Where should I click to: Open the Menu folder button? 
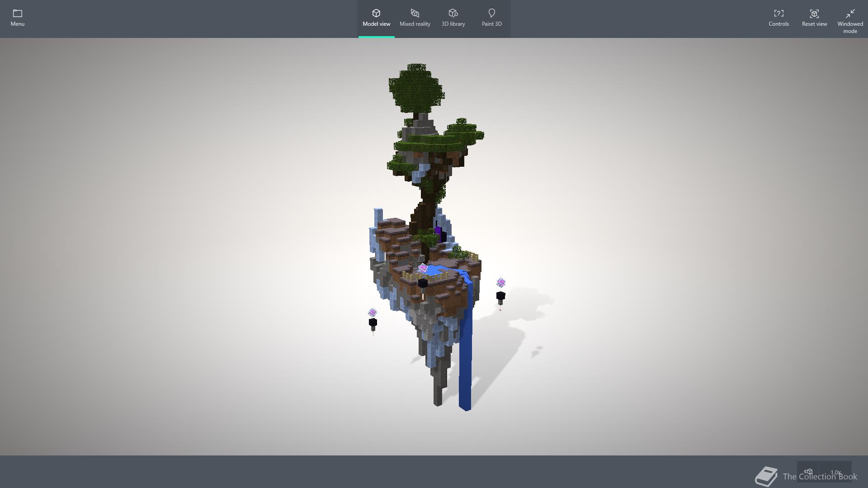click(18, 19)
